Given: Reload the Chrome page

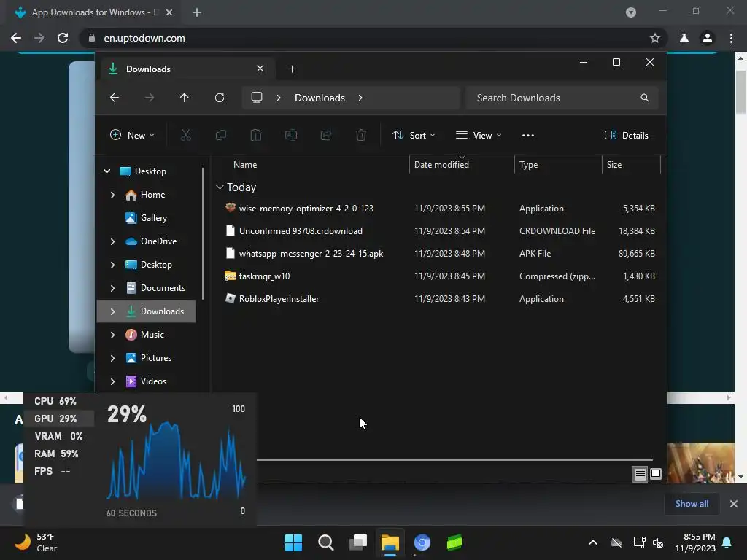Looking at the screenshot, I should point(63,38).
